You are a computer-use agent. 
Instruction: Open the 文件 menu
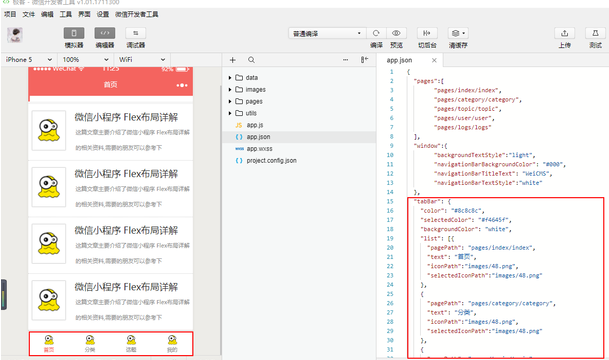coord(28,14)
